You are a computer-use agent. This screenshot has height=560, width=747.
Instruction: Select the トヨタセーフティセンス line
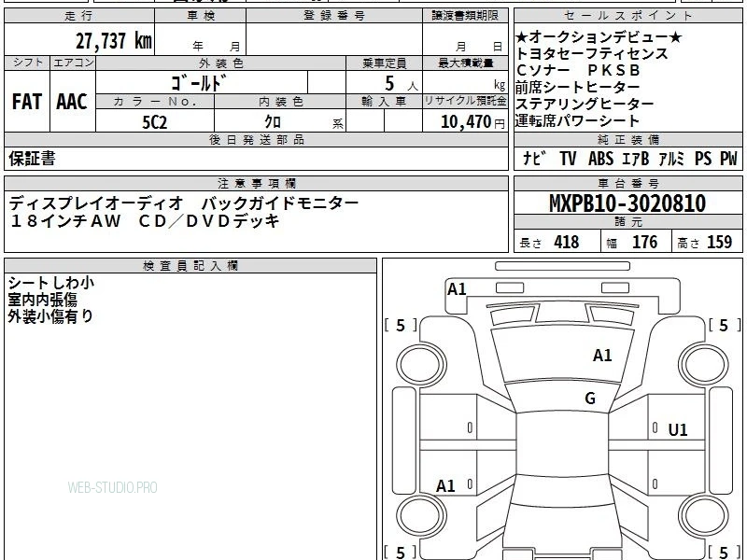pyautogui.click(x=592, y=54)
